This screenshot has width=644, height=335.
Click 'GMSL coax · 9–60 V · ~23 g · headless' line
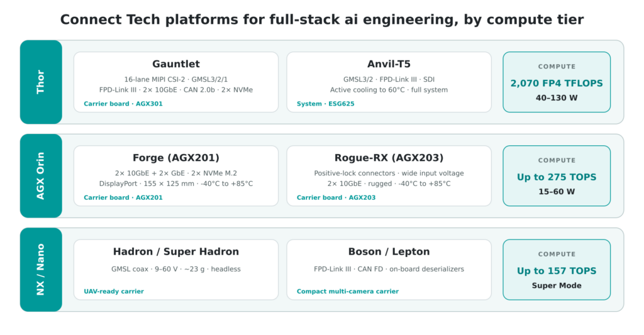pos(176,269)
